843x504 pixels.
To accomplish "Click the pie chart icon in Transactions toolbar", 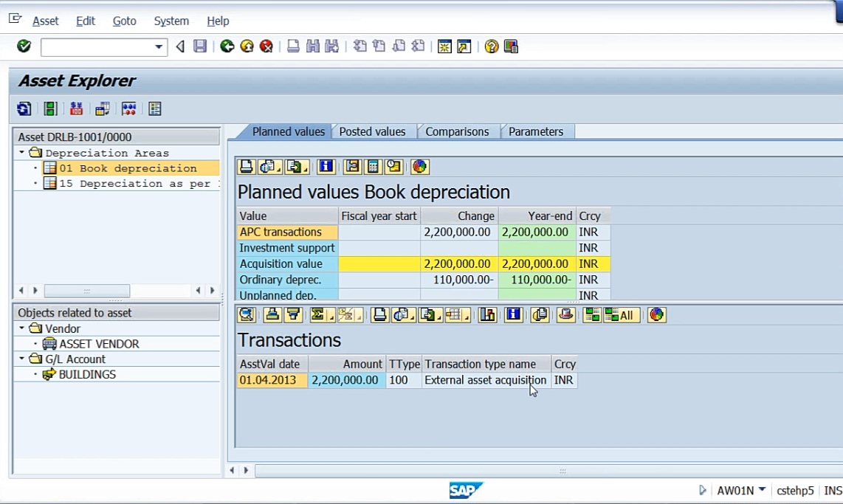I will pos(656,315).
